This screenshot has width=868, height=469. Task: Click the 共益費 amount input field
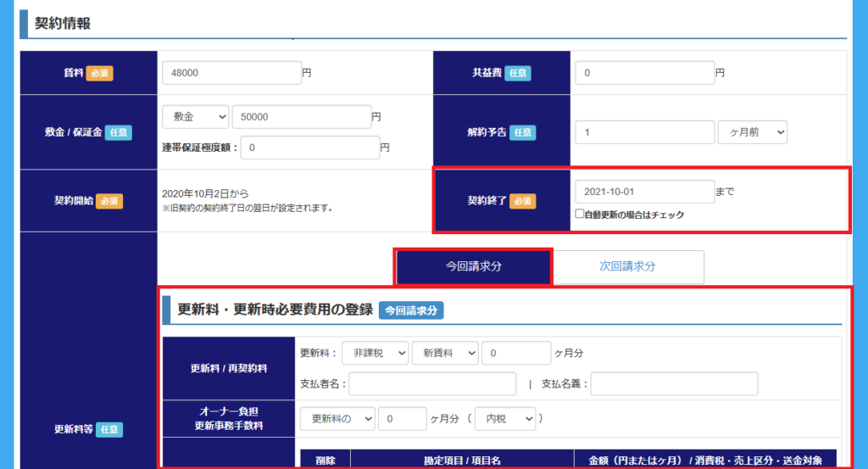tap(643, 73)
